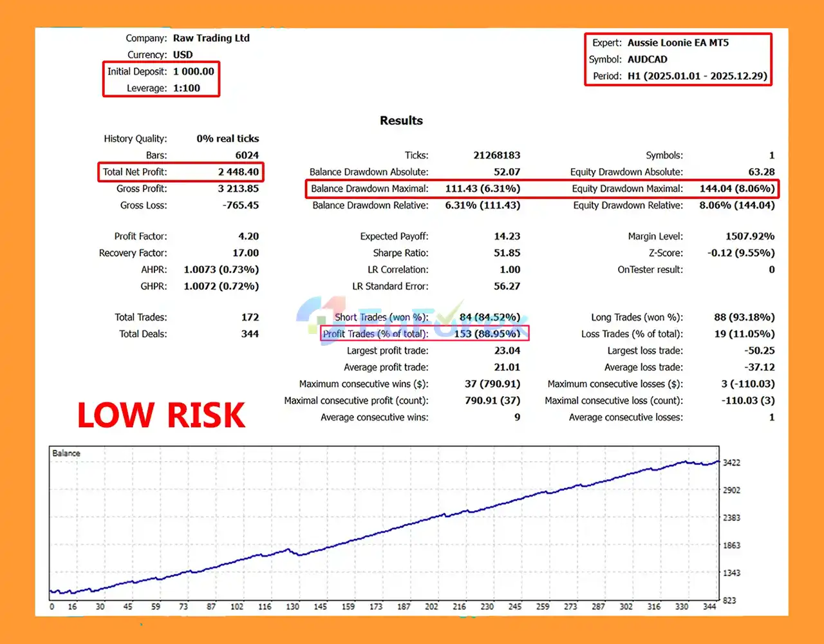The height and width of the screenshot is (644, 824).
Task: Click the 173 mark on chart's horizontal axis
Action: 376,607
